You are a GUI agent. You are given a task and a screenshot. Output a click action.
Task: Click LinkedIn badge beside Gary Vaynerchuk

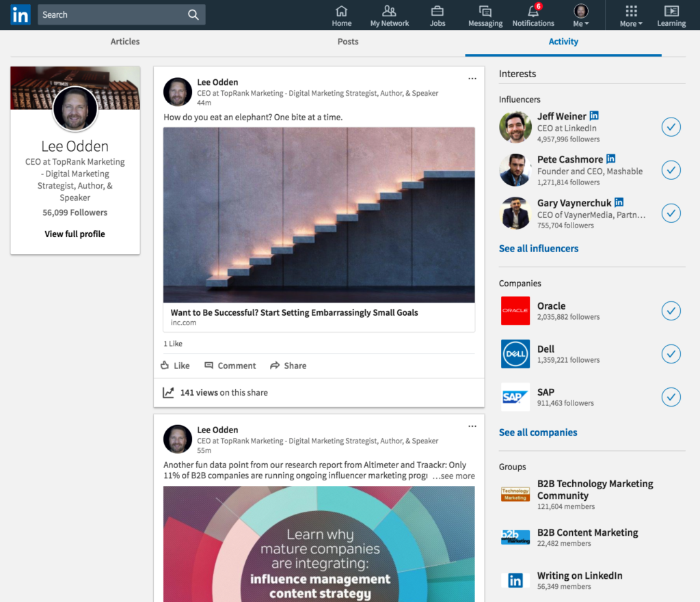coord(619,202)
